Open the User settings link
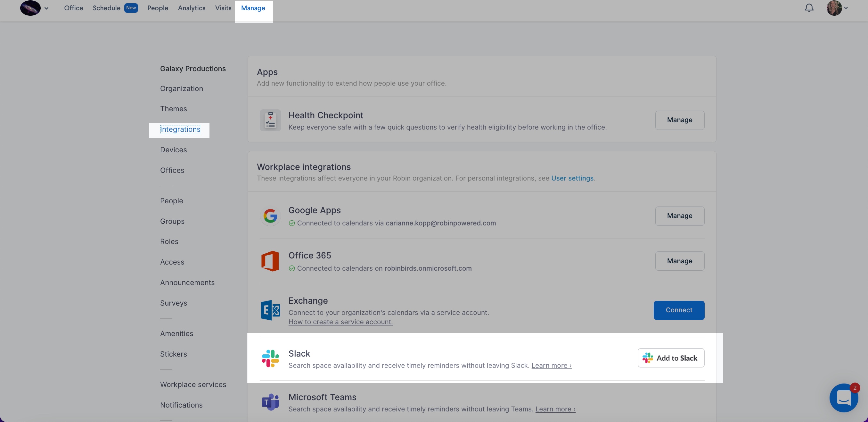Viewport: 868px width, 422px height. click(x=572, y=178)
